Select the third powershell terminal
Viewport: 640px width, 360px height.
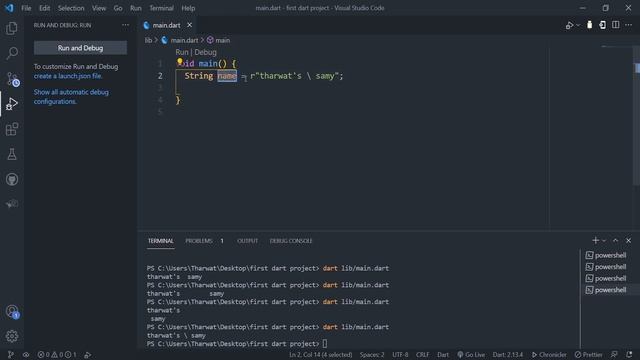(606, 278)
